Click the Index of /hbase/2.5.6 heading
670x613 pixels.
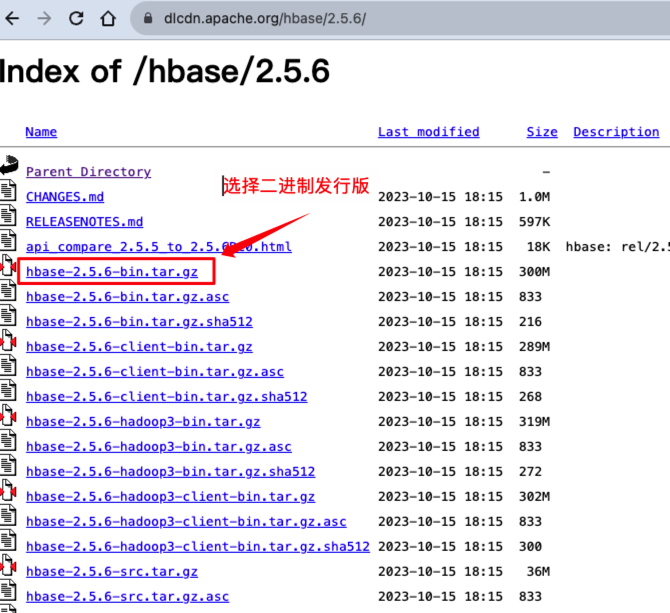click(165, 70)
